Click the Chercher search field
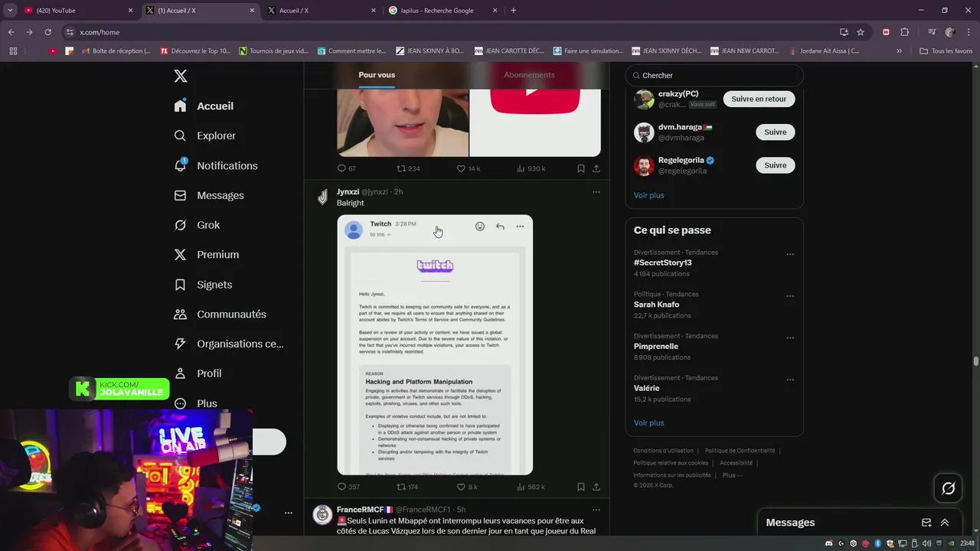The image size is (980, 551). point(714,75)
